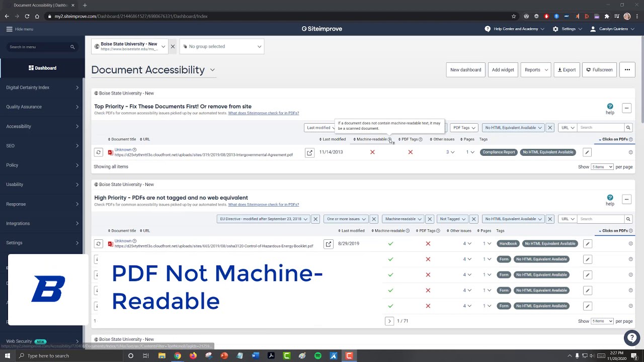Image resolution: width=644 pixels, height=362 pixels.
Task: Expand Quality Assurance in sidebar
Action: pyautogui.click(x=42, y=107)
